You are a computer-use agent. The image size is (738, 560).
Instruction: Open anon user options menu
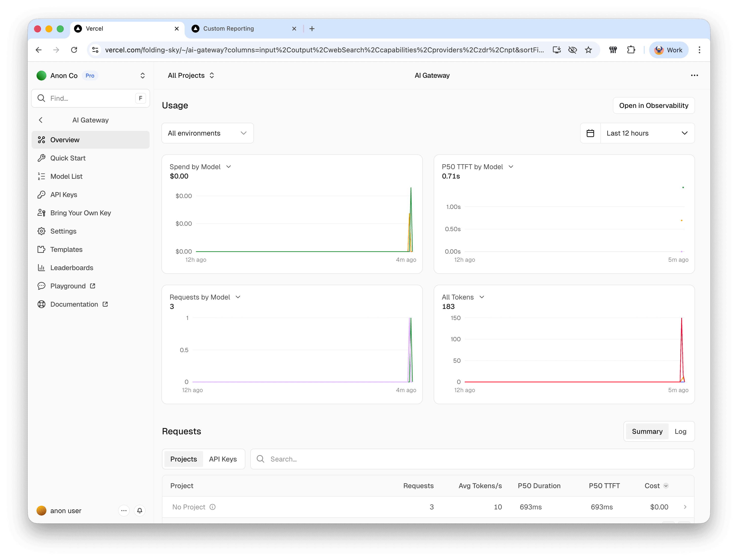(124, 511)
